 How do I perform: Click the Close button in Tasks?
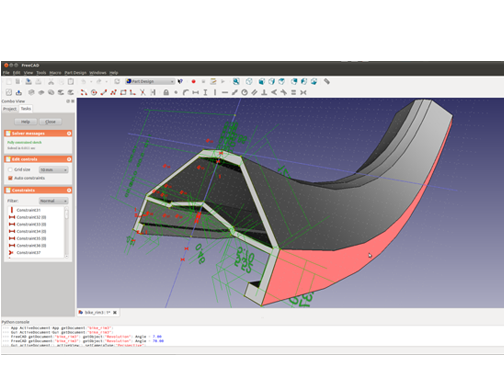point(50,122)
